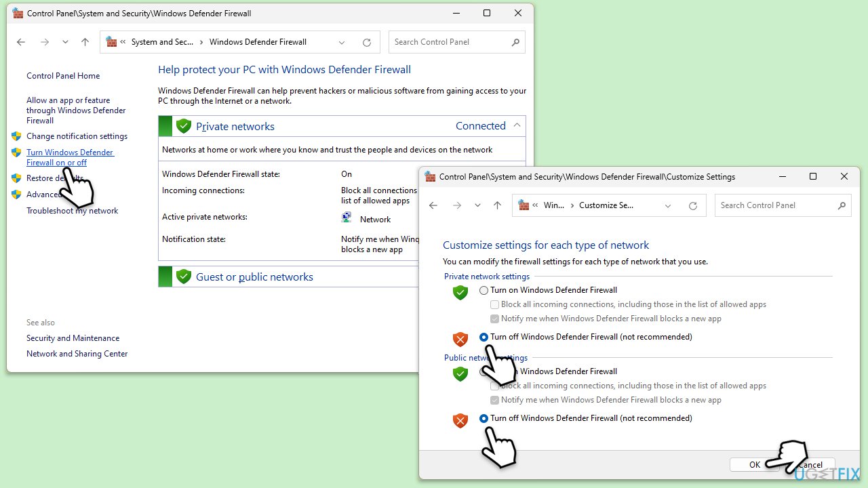
Task: Select Turn off Firewall for public network
Action: tap(484, 418)
